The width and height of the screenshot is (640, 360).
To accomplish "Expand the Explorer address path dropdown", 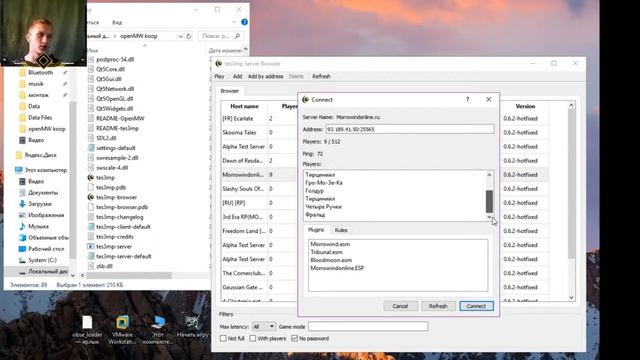I will point(180,36).
